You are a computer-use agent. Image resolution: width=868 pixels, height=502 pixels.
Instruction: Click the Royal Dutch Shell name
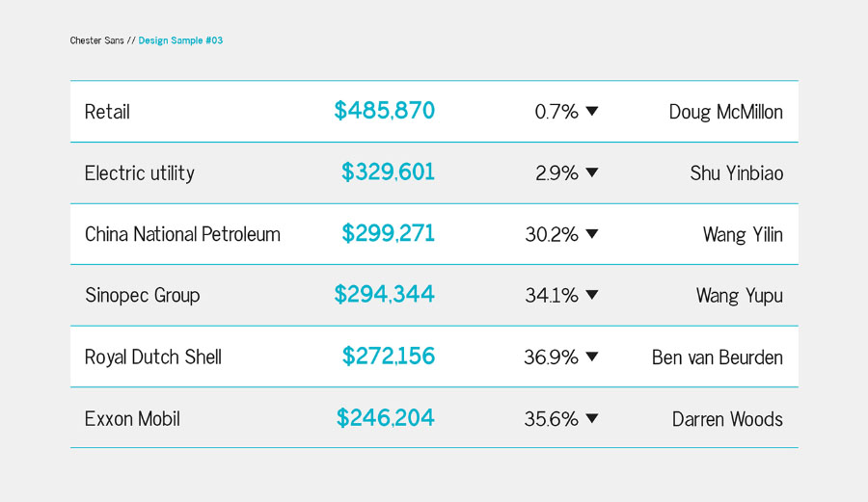153,357
